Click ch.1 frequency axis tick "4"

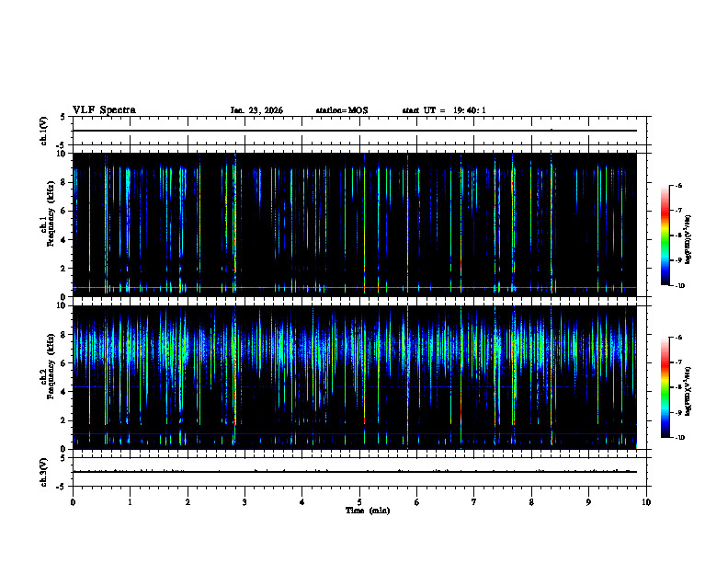64,240
